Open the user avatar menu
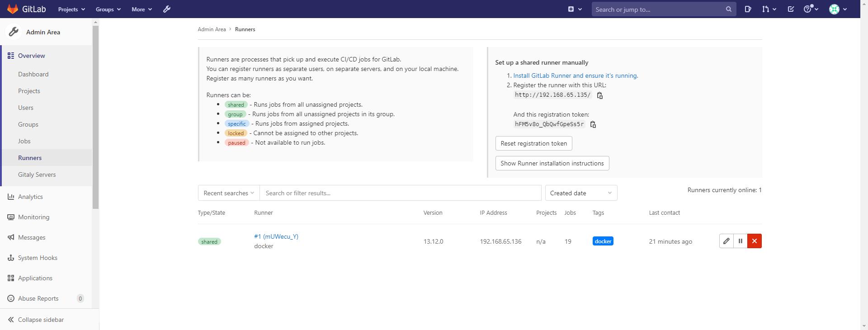 [838, 9]
